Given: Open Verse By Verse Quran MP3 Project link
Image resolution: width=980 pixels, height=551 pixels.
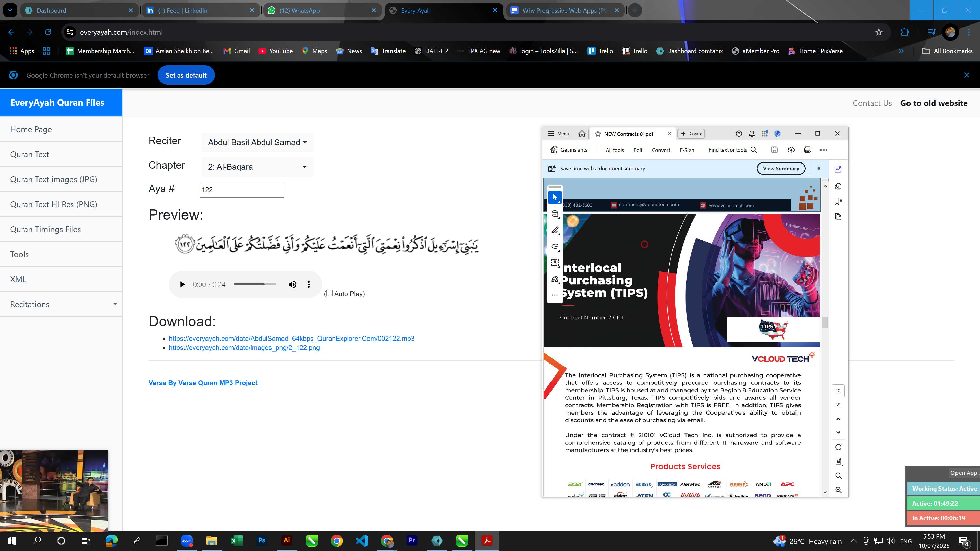Looking at the screenshot, I should coord(203,383).
